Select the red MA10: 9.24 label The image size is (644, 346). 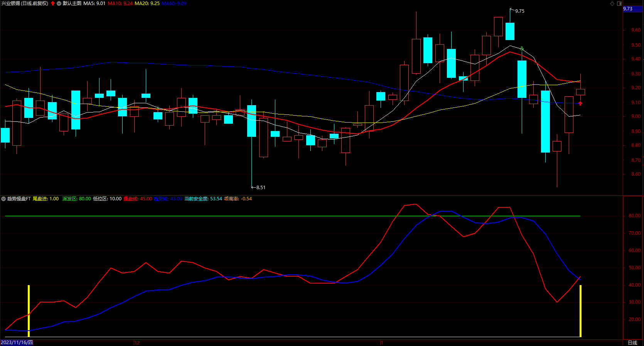(120, 3)
